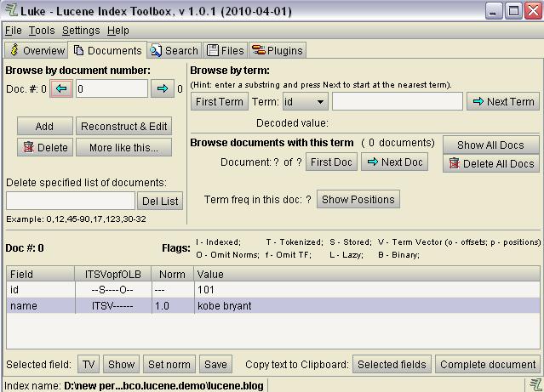Maximize the Luke window
Image resolution: width=544 pixels, height=392 pixels.
click(x=513, y=11)
